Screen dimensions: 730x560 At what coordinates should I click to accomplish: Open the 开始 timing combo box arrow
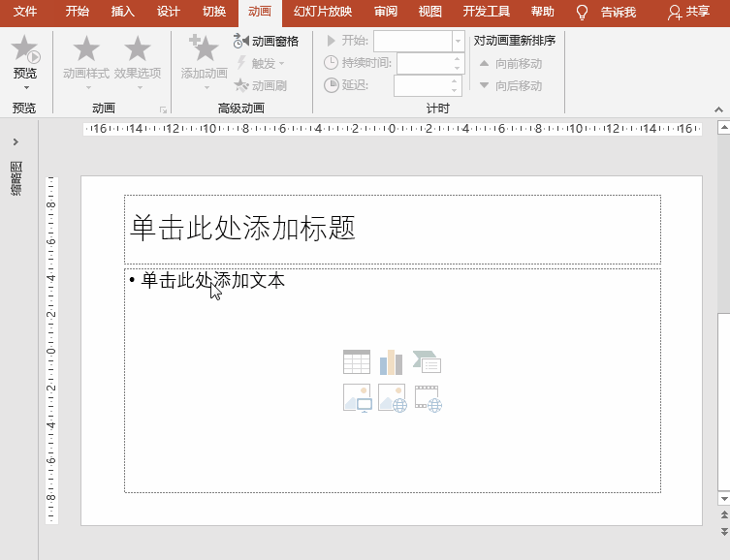pos(459,41)
